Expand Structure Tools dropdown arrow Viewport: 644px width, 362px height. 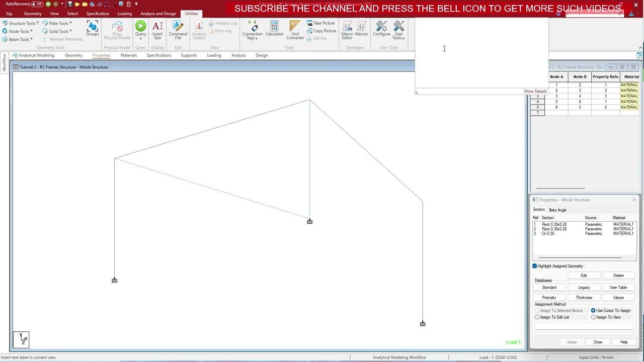(x=37, y=23)
